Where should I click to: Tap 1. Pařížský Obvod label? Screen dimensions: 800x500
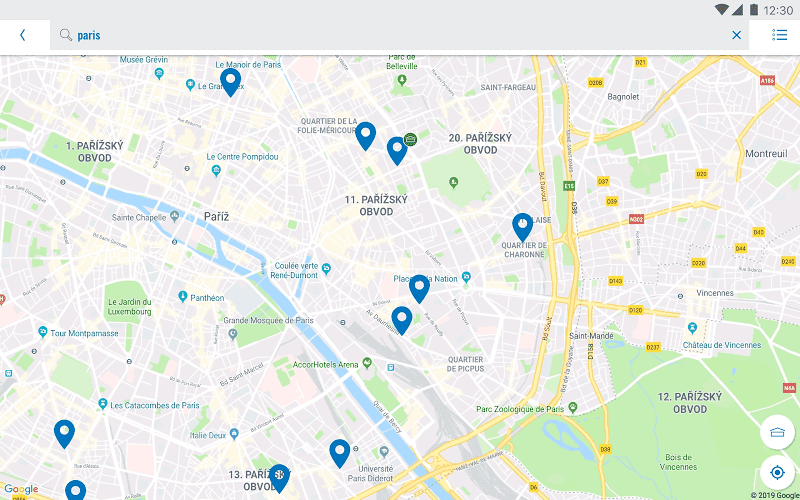(94, 152)
